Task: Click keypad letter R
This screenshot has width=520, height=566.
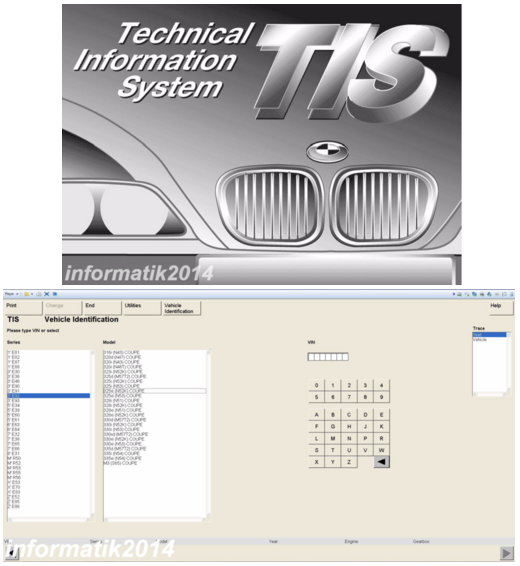Action: pos(381,438)
